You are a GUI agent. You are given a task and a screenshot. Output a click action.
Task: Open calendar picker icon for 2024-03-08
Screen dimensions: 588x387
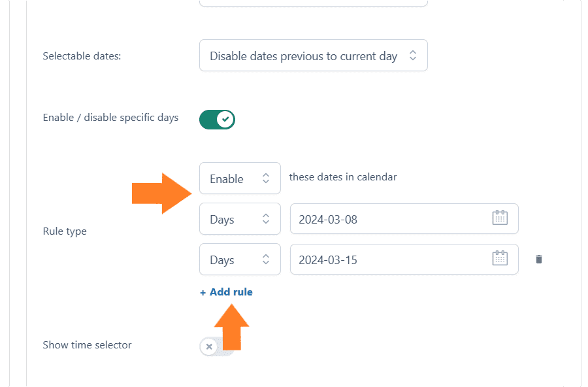(500, 218)
